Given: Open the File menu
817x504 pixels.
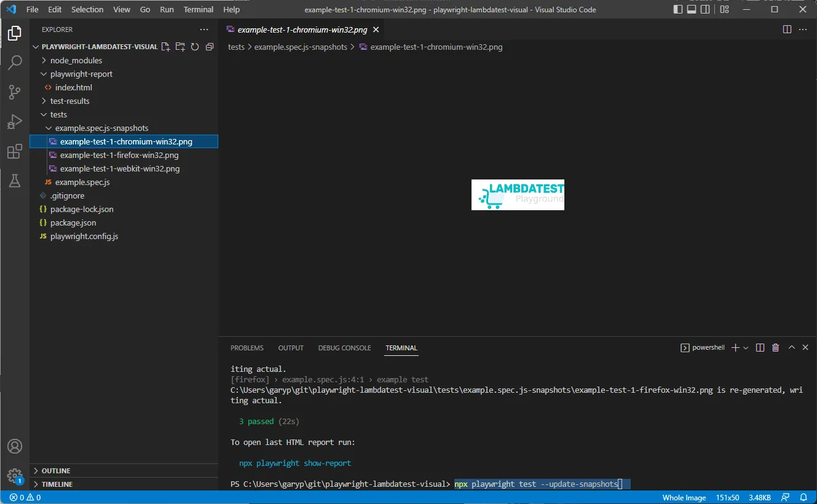Looking at the screenshot, I should point(32,10).
